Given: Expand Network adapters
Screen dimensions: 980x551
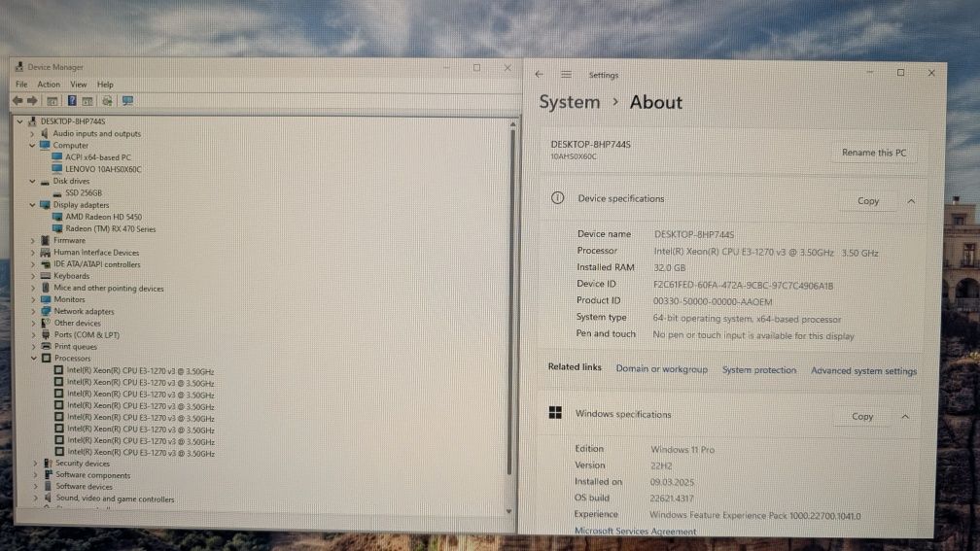Looking at the screenshot, I should (x=33, y=311).
